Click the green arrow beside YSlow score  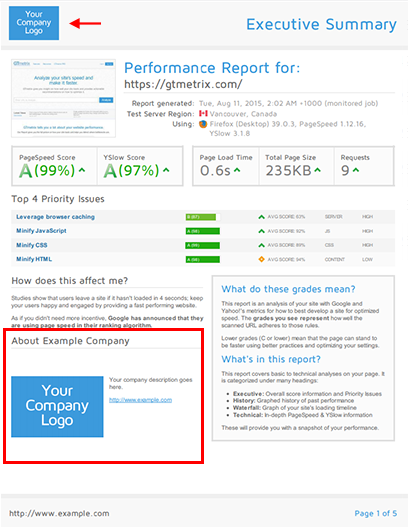[166, 170]
